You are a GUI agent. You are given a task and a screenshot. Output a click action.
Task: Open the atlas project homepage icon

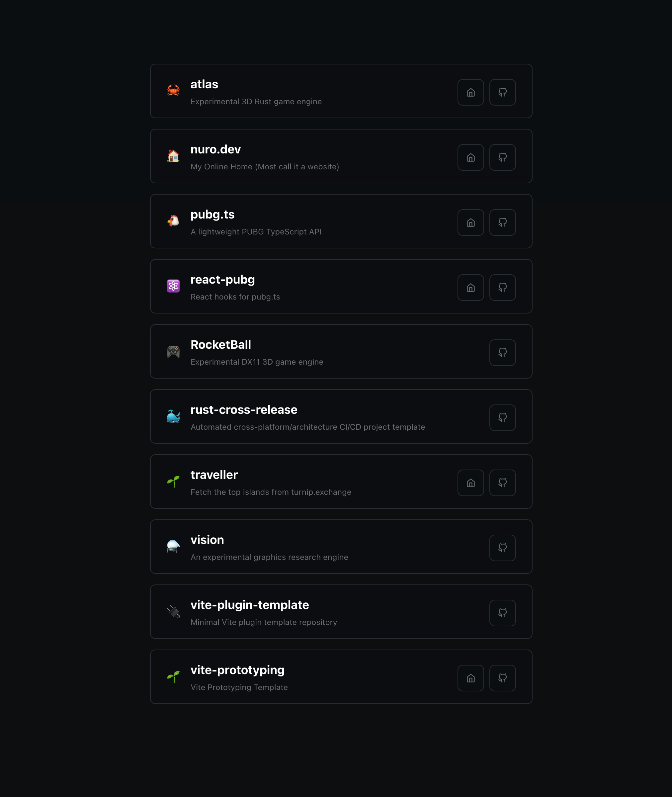tap(470, 92)
